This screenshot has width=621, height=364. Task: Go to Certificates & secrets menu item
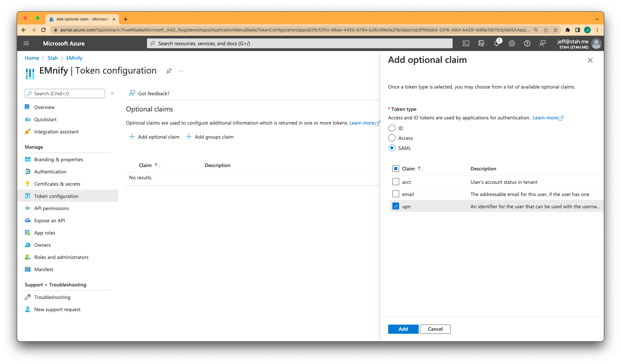57,184
